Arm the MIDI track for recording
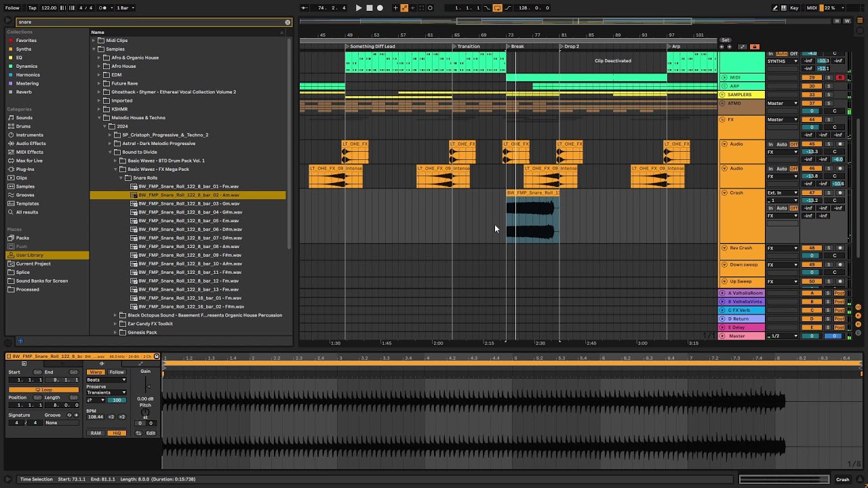This screenshot has width=868, height=488. [x=840, y=78]
